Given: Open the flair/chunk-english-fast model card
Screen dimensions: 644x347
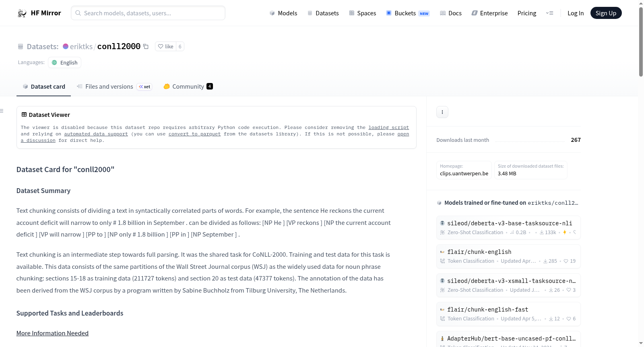Looking at the screenshot, I should pyautogui.click(x=508, y=314).
